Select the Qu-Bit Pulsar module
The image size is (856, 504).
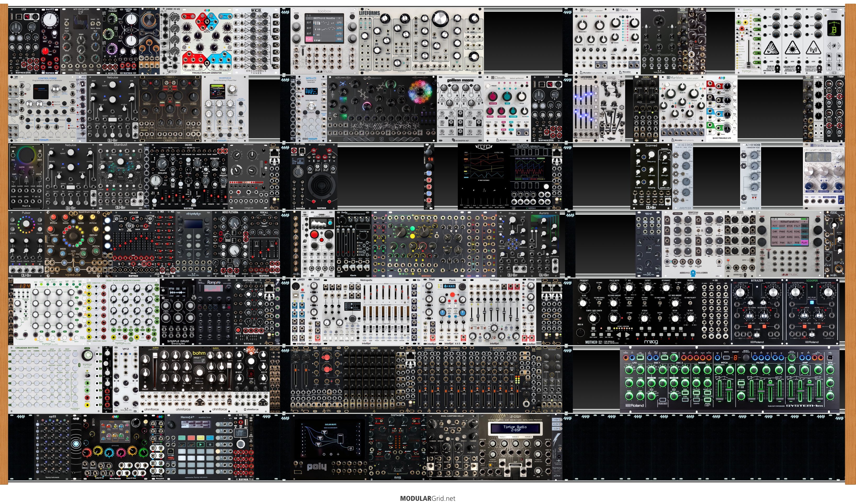(x=26, y=244)
